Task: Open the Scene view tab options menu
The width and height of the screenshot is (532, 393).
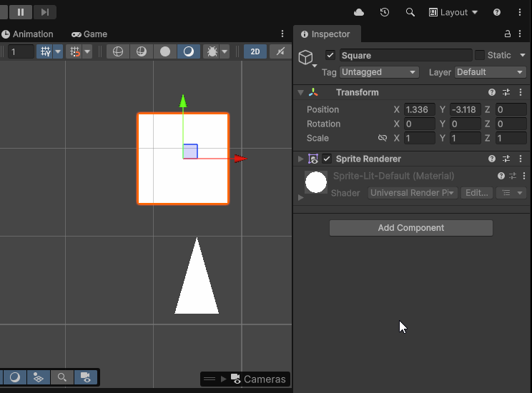Action: (282, 34)
